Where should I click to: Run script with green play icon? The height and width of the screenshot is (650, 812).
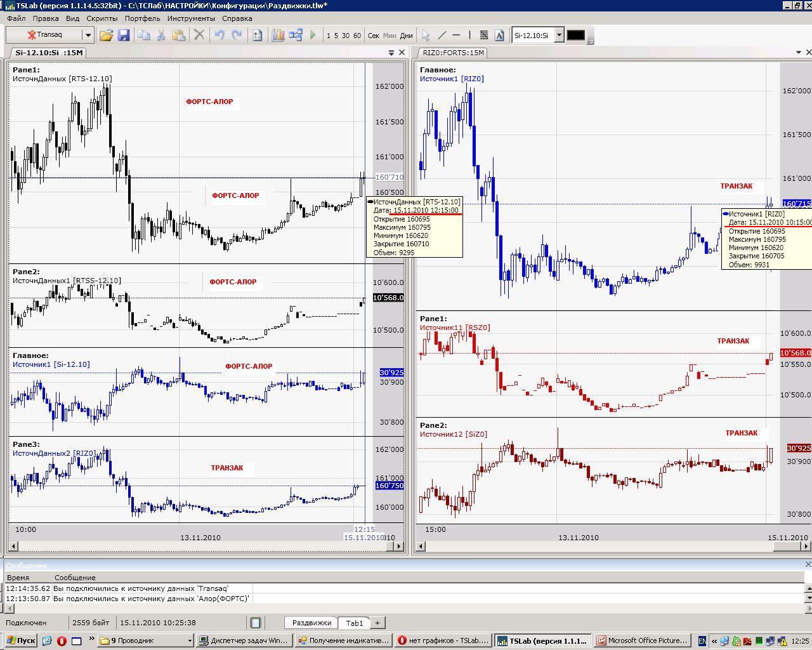pos(313,35)
